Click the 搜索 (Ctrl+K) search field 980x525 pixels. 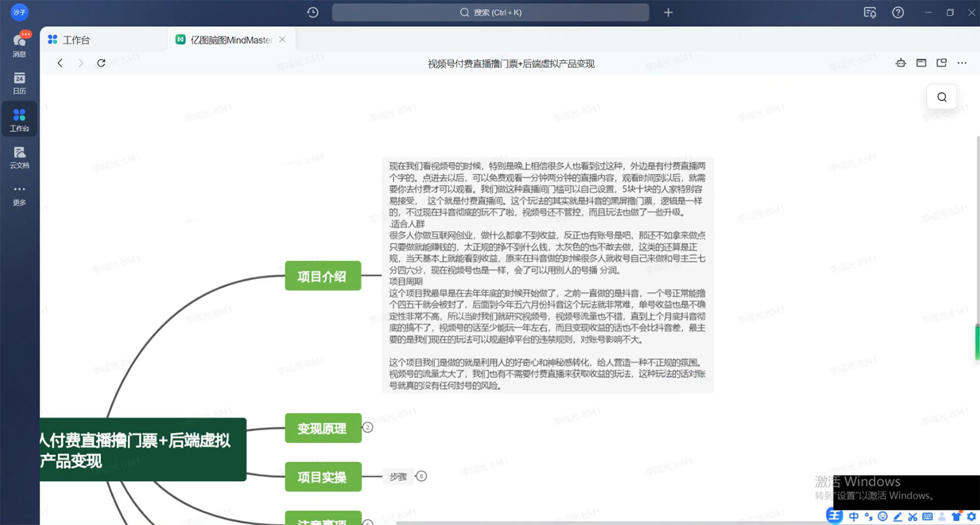pos(490,12)
